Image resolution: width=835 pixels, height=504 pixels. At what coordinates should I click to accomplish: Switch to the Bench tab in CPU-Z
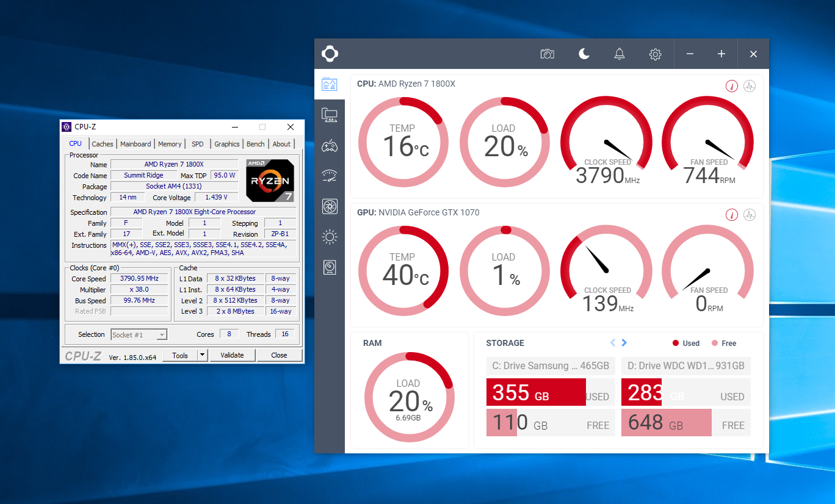pos(256,144)
